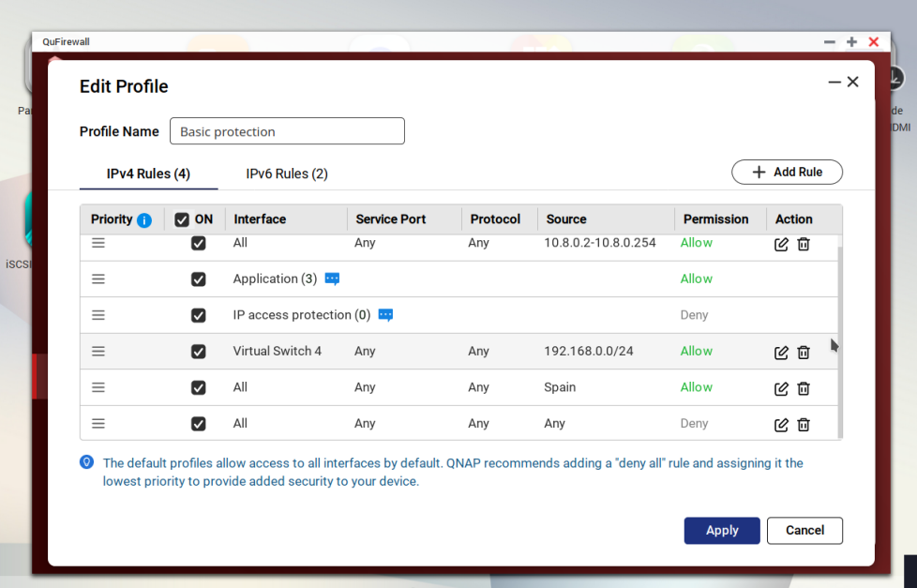Viewport: 917px width, 588px height.
Task: Delete the 10.8.0.2-10.8.0.254 rule
Action: (804, 244)
